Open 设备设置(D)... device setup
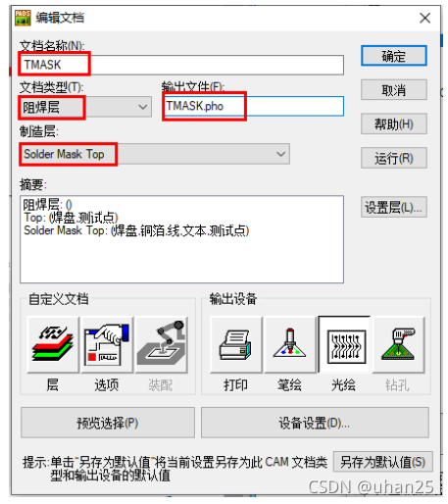 coord(315,423)
